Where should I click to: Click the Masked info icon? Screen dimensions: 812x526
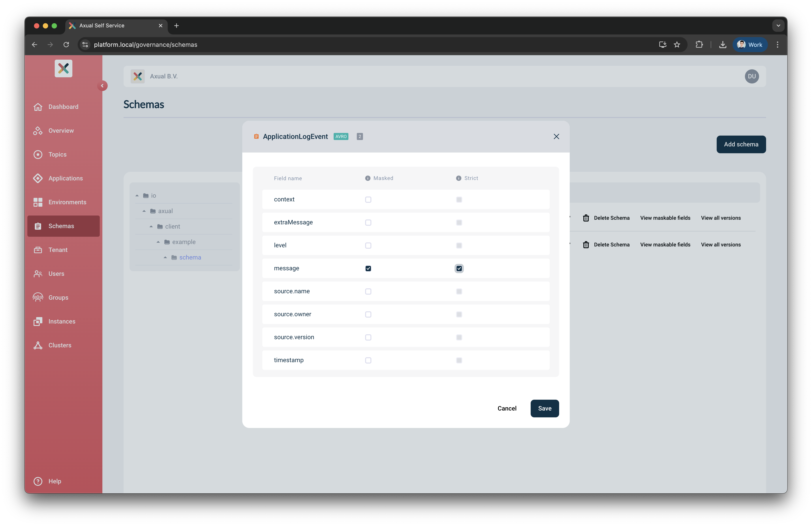click(367, 178)
